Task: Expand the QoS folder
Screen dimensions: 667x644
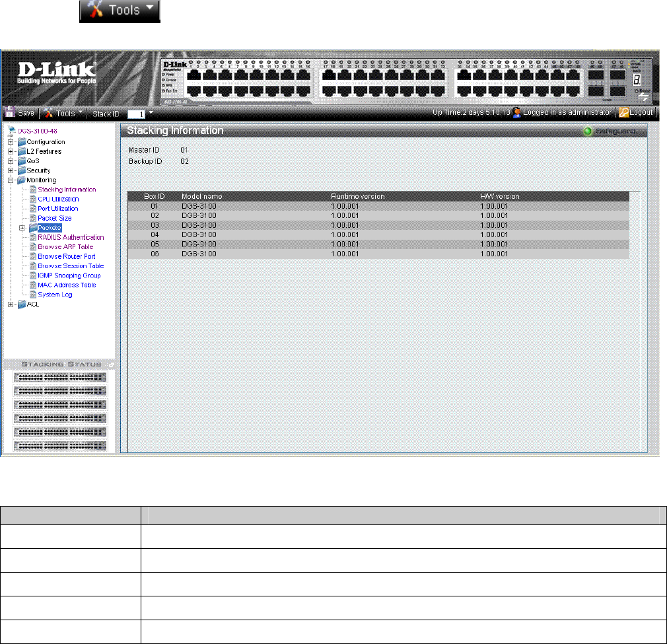Action: 11,161
